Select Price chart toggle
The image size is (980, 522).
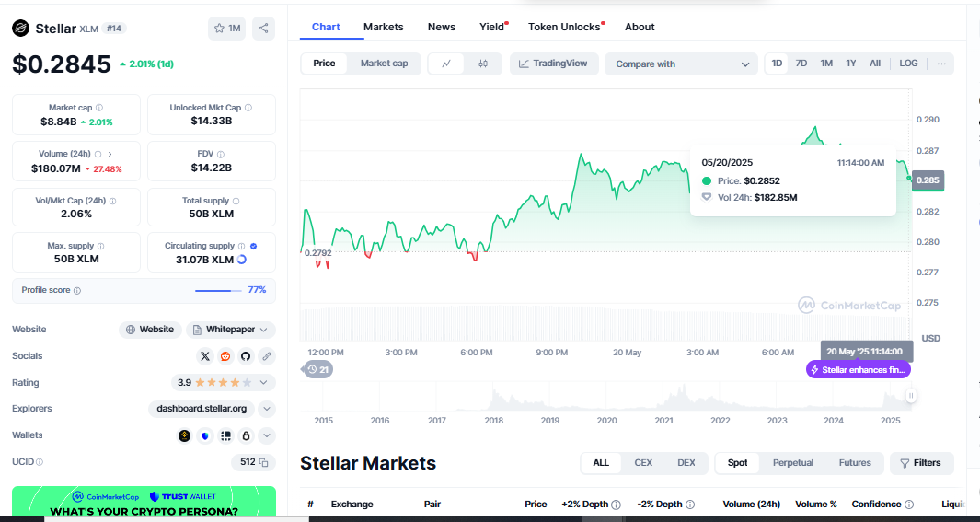coord(324,64)
